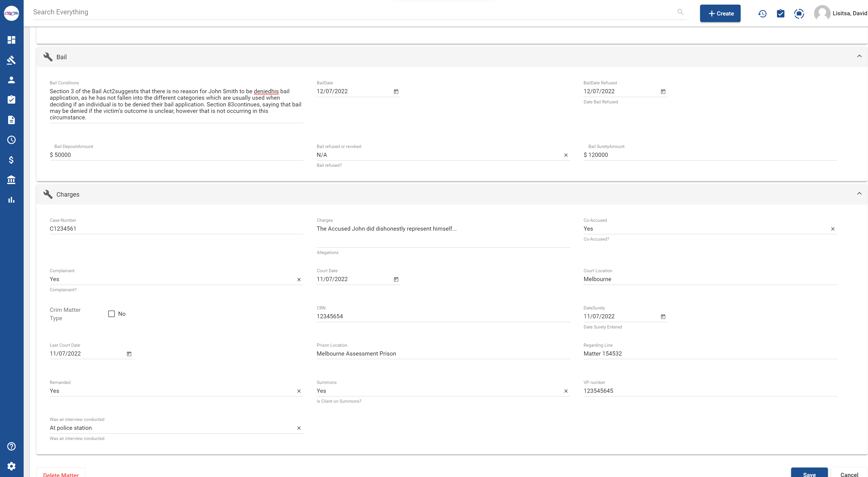The width and height of the screenshot is (868, 477).
Task: Open the contacts person icon in sidebar
Action: (x=11, y=80)
